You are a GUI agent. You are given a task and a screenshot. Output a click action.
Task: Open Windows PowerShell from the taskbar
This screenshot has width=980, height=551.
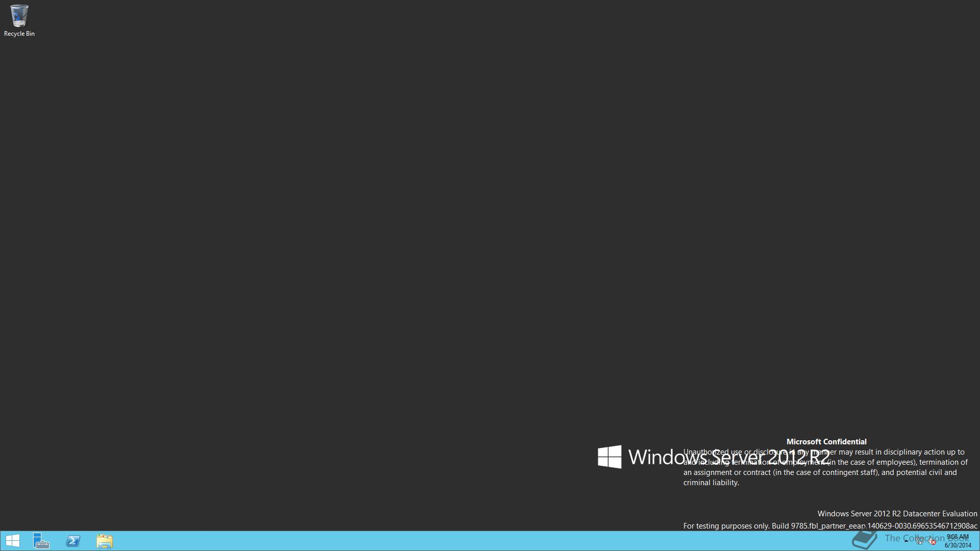pos(73,541)
